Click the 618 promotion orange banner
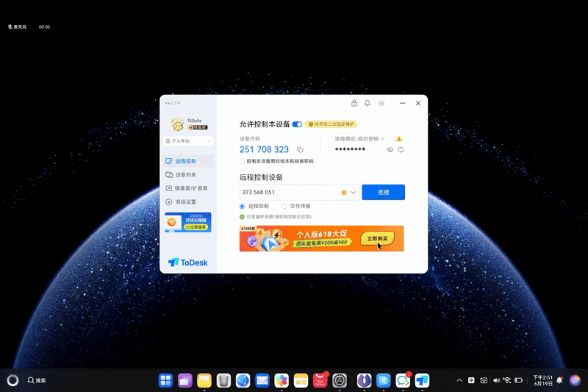The image size is (588, 392). (x=321, y=238)
